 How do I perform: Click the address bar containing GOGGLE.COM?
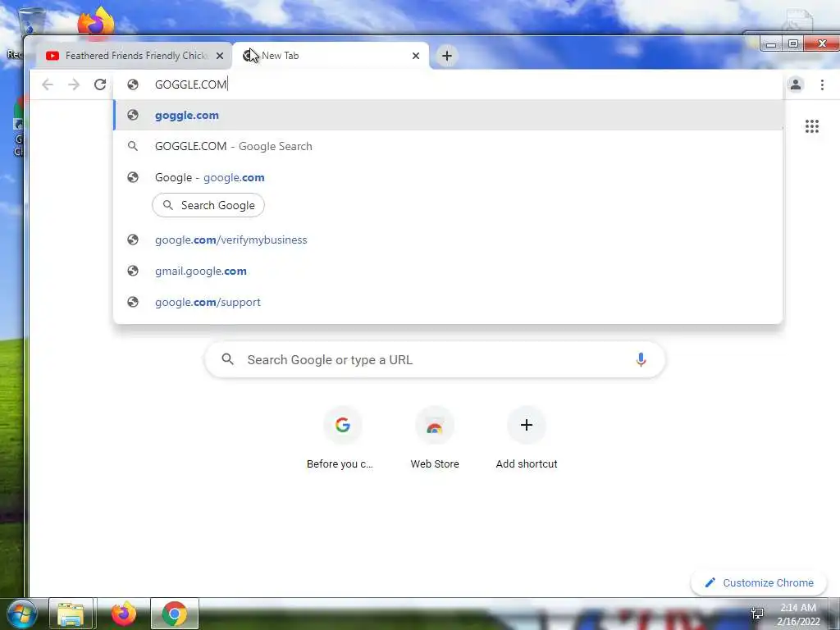click(449, 84)
